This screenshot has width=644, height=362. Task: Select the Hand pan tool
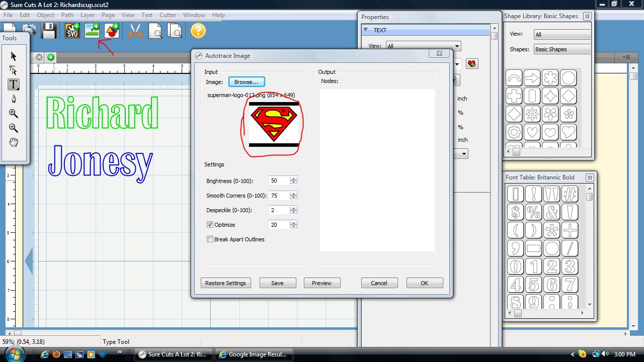[14, 142]
